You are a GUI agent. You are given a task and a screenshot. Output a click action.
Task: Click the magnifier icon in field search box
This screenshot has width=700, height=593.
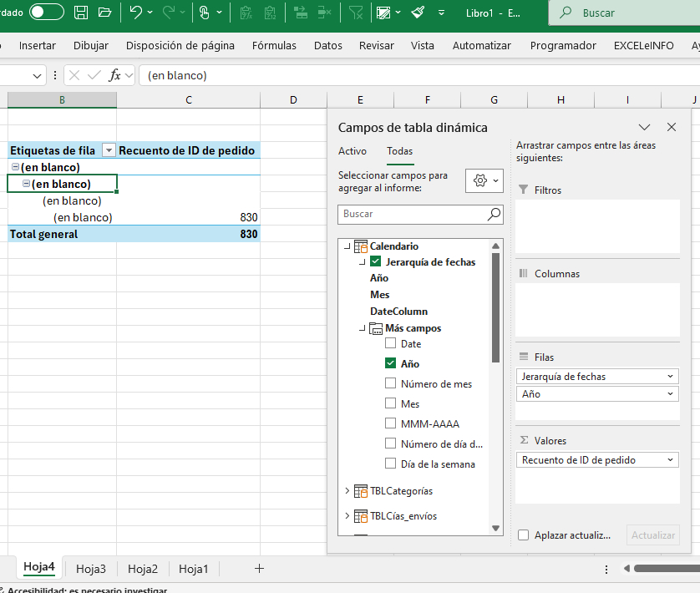(495, 215)
